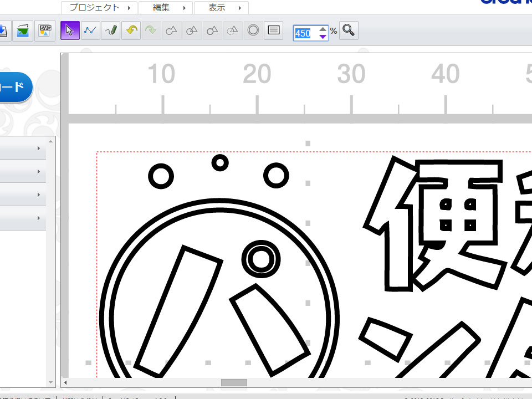The image size is (532, 399).
Task: Expand the second left panel row
Action: [23, 171]
